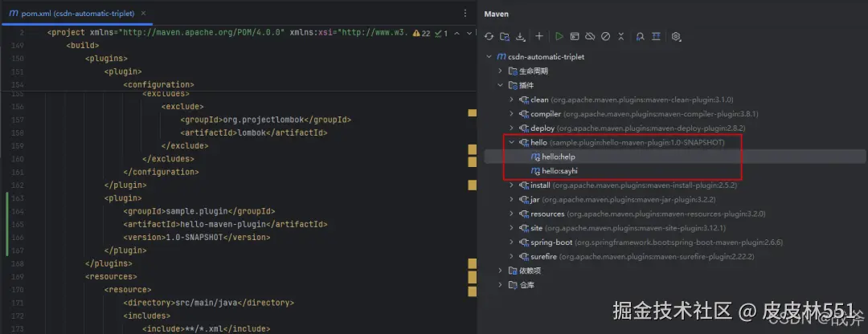868x334 pixels.
Task: Reload all Maven projects icon
Action: tap(488, 37)
